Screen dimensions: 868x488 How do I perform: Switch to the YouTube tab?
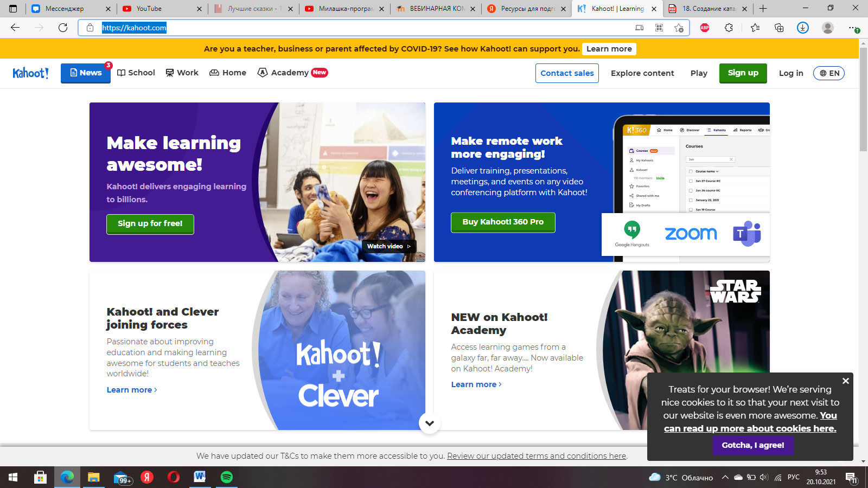click(162, 9)
